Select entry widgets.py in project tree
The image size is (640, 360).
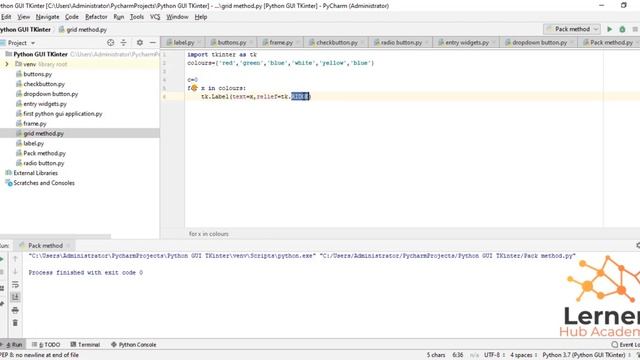(x=44, y=104)
